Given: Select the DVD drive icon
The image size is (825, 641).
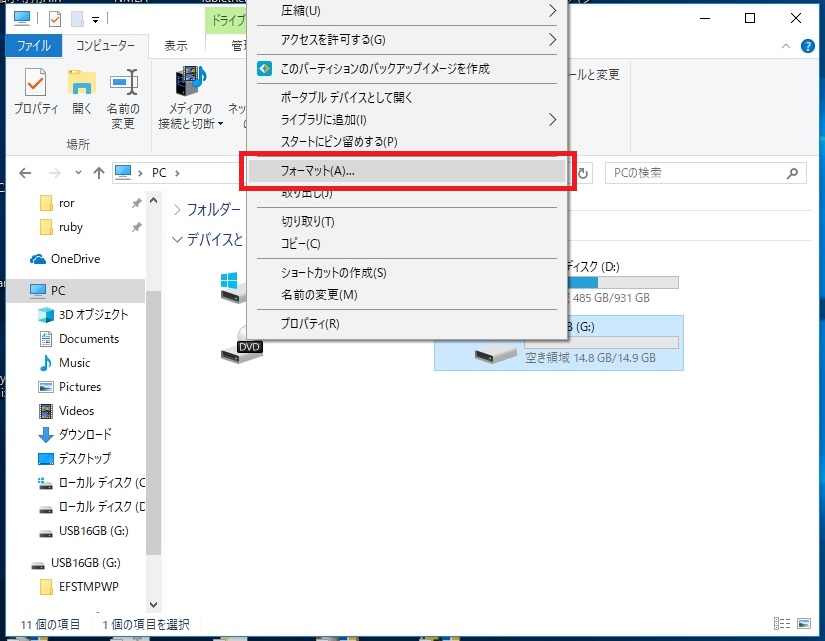Looking at the screenshot, I should tap(242, 345).
